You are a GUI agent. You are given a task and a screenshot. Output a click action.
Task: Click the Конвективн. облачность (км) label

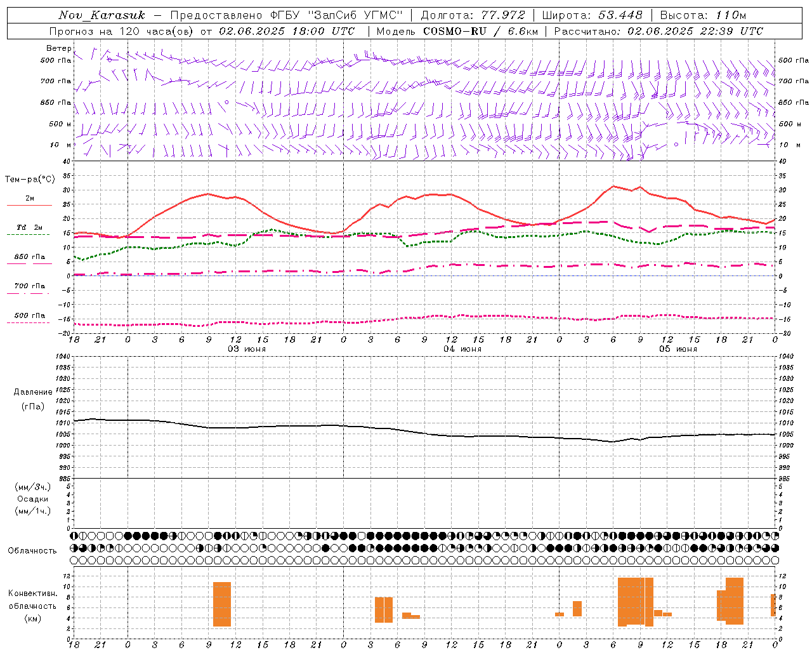(x=32, y=606)
